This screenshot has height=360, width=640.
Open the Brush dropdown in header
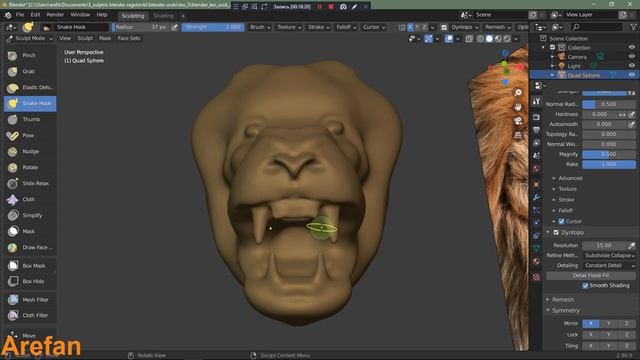260,27
